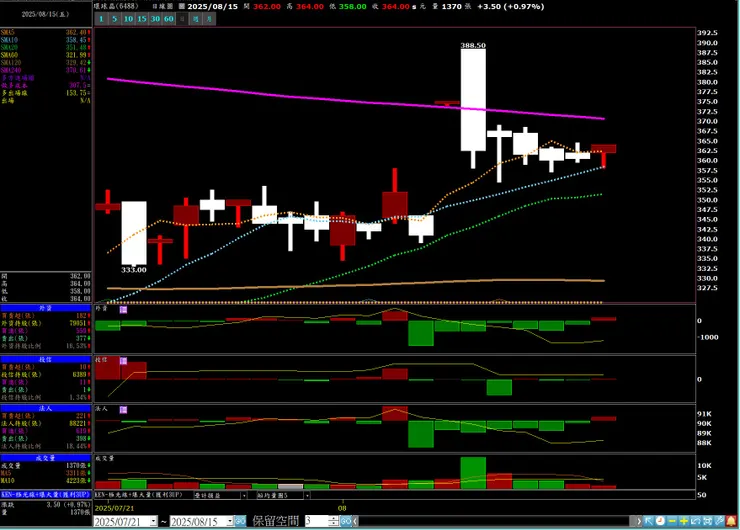Switch to the weekly chart button
The height and width of the screenshot is (530, 740).
(x=195, y=19)
